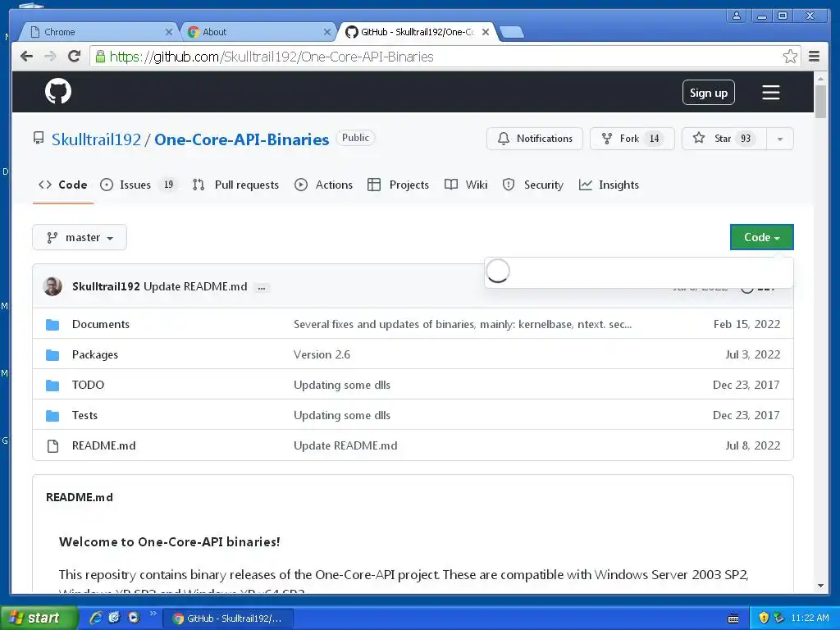
Task: Open the Actions tab
Action: pyautogui.click(x=323, y=185)
